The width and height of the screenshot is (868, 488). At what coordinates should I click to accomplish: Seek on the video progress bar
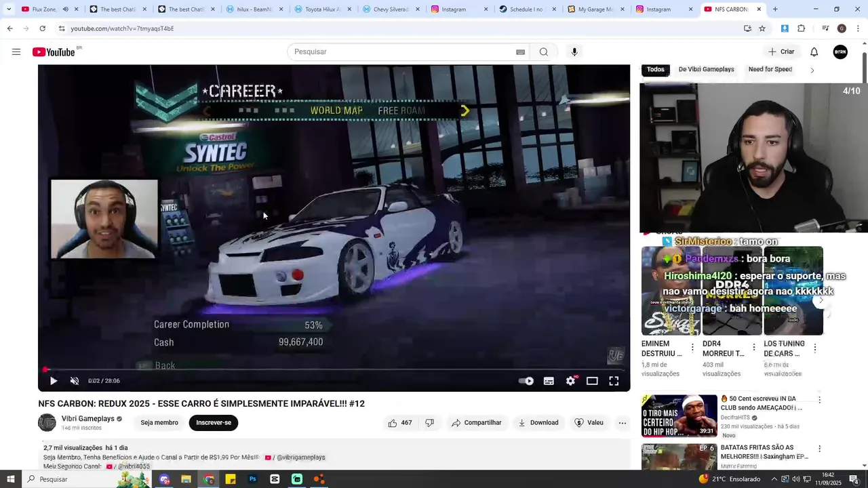pyautogui.click(x=334, y=370)
